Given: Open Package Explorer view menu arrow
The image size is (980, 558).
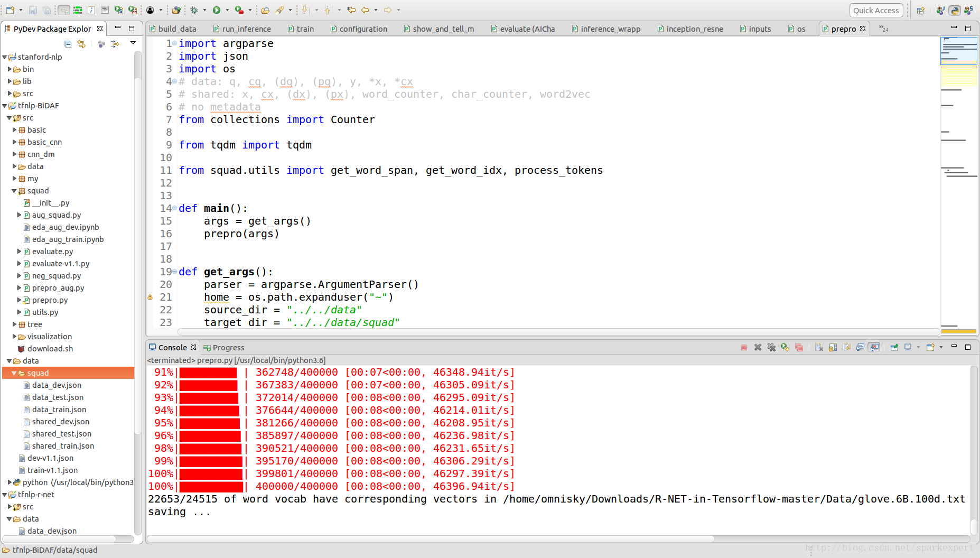Looking at the screenshot, I should [133, 43].
